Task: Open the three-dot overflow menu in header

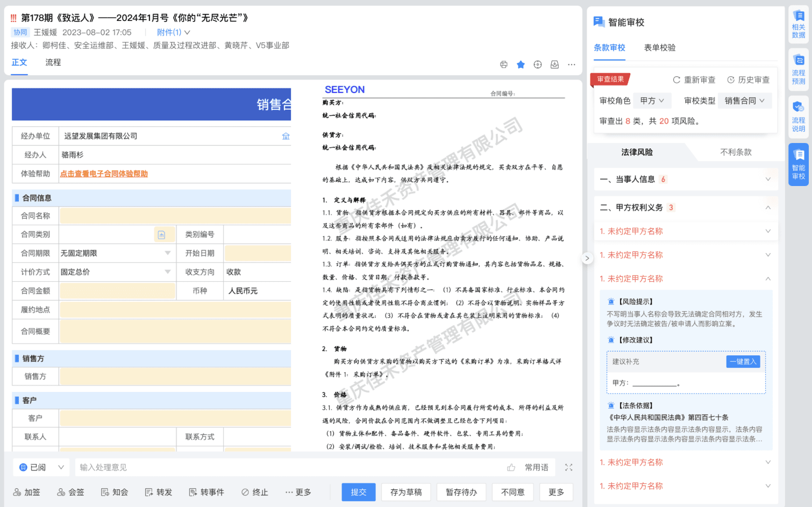Action: (x=572, y=65)
